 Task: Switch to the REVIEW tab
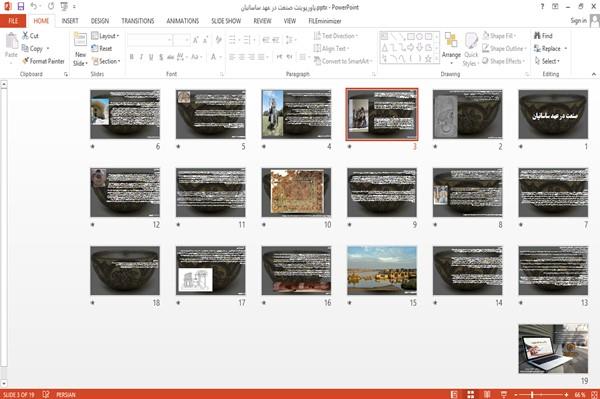[x=262, y=21]
